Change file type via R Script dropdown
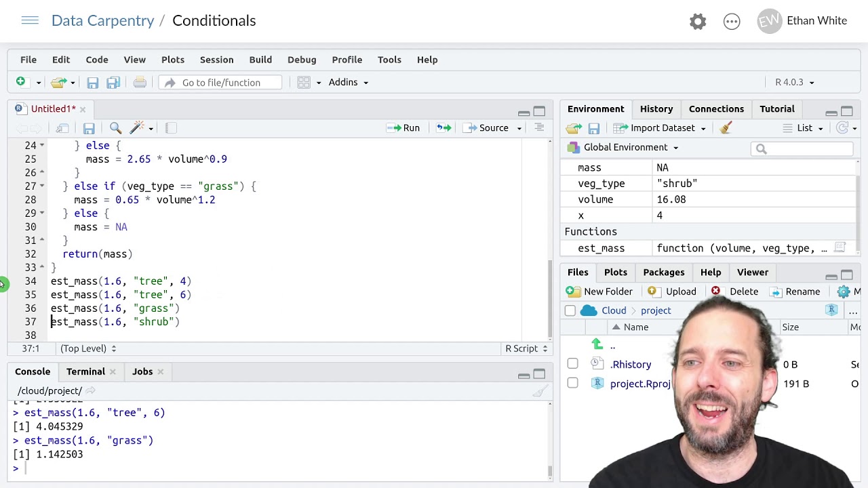Screen dimensions: 868x488 526,348
